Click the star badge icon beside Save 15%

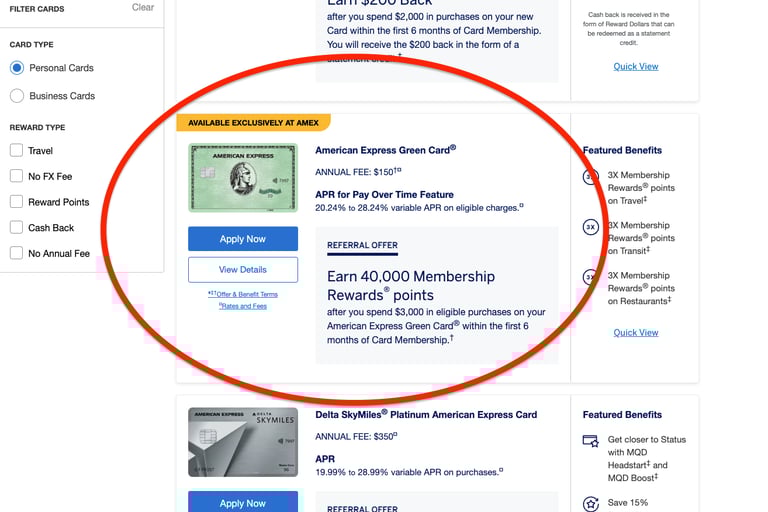[591, 504]
